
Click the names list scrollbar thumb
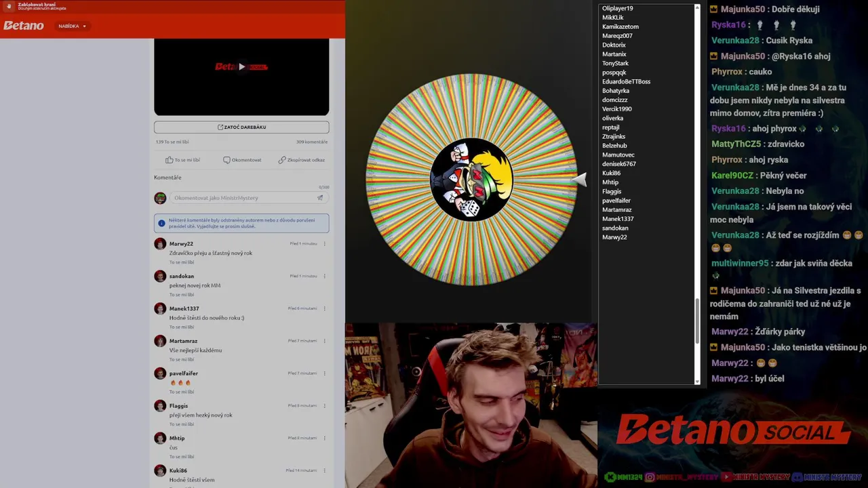pos(697,321)
